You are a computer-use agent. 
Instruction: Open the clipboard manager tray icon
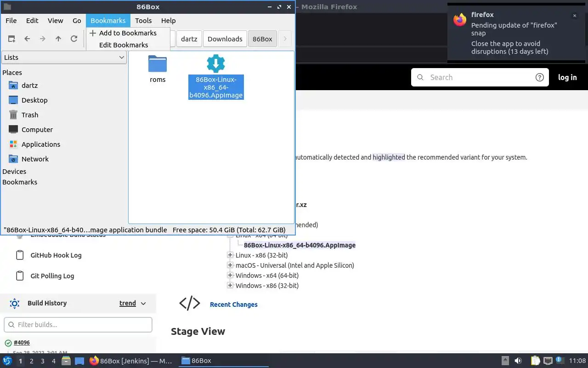[536, 361]
